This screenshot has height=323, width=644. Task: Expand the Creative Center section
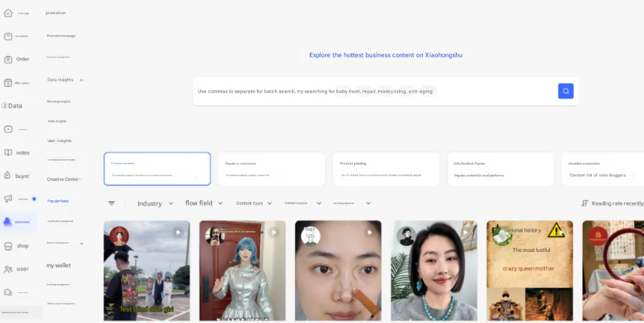pos(64,179)
